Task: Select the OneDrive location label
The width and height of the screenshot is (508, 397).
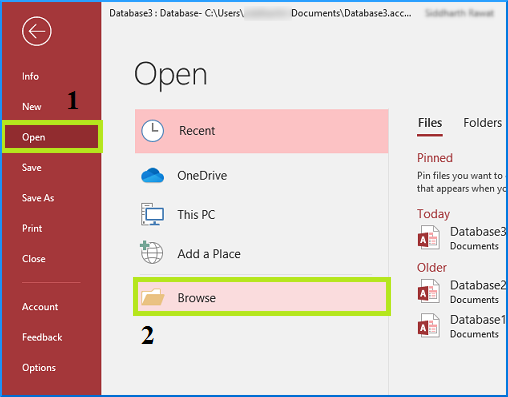Action: click(x=202, y=176)
